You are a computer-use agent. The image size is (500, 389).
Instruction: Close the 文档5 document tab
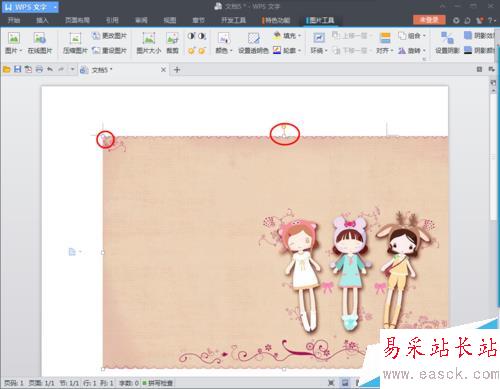coord(163,70)
